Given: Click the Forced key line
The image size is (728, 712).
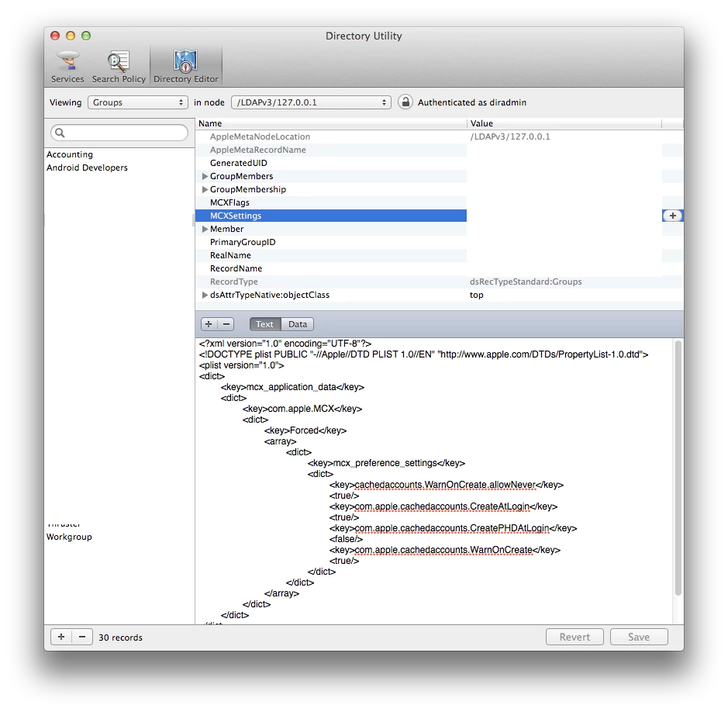Looking at the screenshot, I should click(x=305, y=430).
